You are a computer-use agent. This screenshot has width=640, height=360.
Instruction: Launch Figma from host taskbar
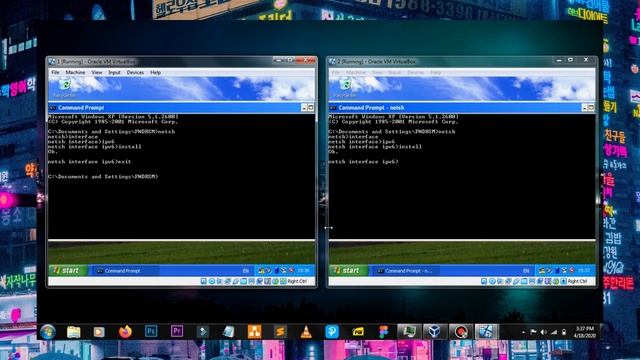(x=383, y=332)
